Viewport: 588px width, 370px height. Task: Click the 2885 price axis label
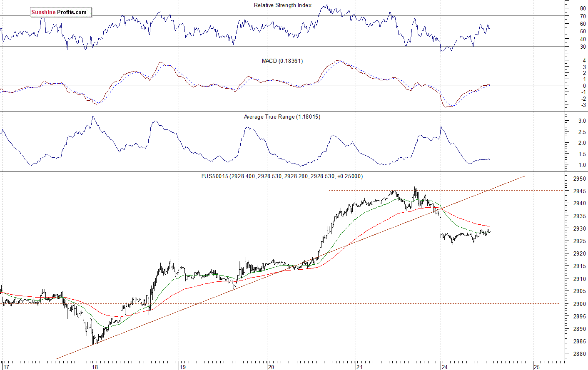point(580,342)
